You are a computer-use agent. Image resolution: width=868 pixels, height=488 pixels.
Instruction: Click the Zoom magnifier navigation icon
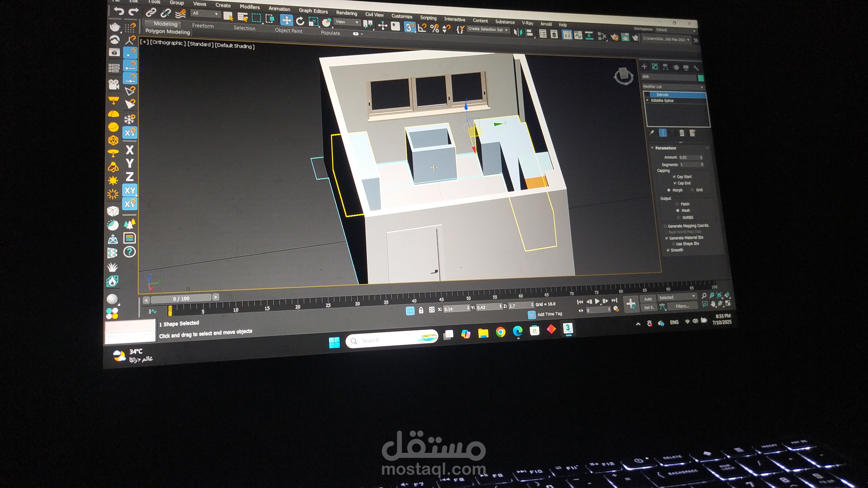coord(704,296)
